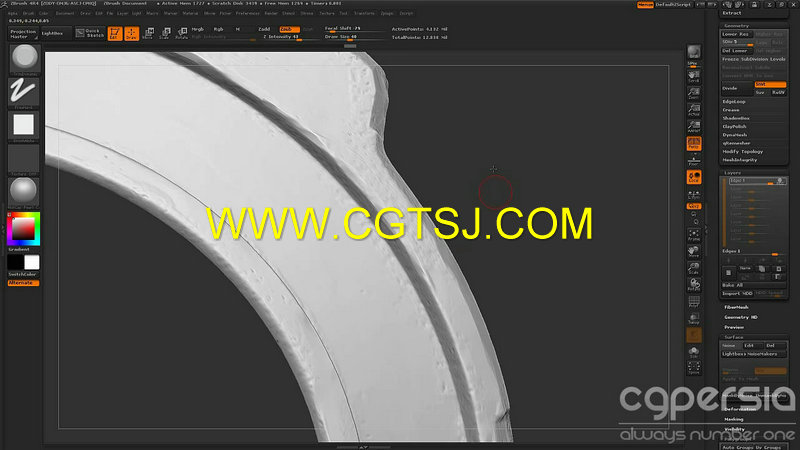Expand the Geometry HD subpalette
Image resolution: width=800 pixels, height=450 pixels.
[x=741, y=317]
